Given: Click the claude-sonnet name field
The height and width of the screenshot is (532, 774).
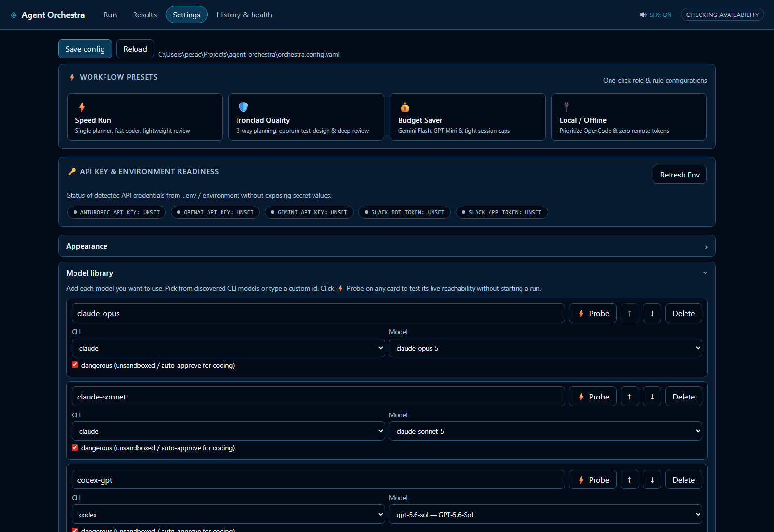Looking at the screenshot, I should [318, 397].
